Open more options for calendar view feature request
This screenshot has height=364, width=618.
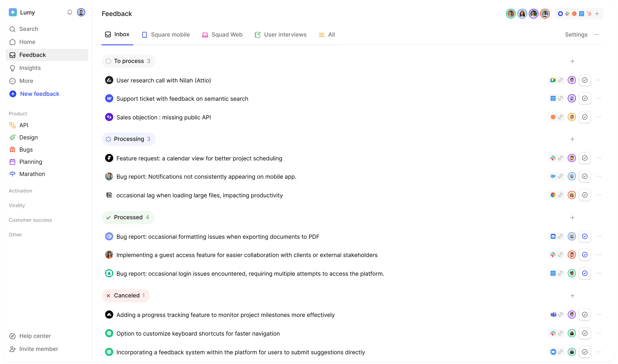coord(599,158)
